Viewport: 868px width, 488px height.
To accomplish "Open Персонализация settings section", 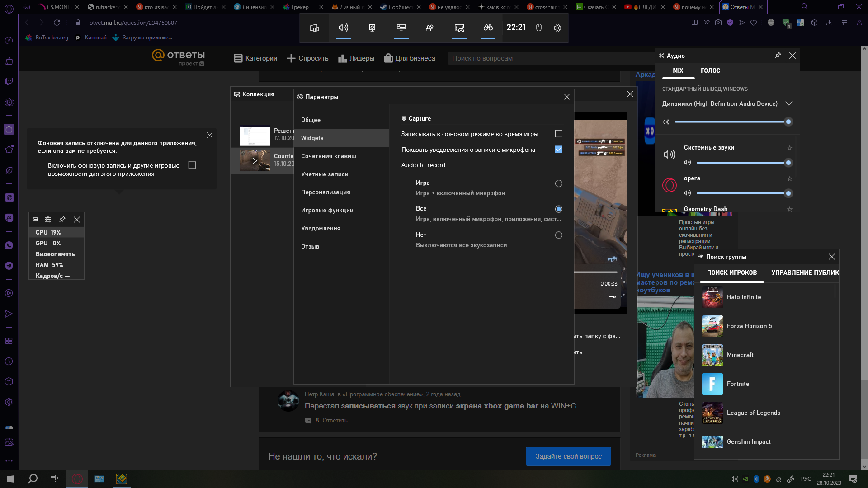I will coord(341,192).
